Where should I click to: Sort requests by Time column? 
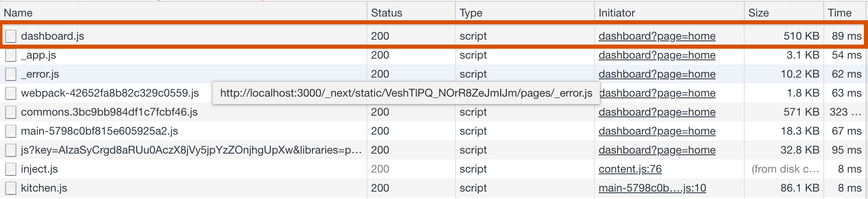click(839, 13)
